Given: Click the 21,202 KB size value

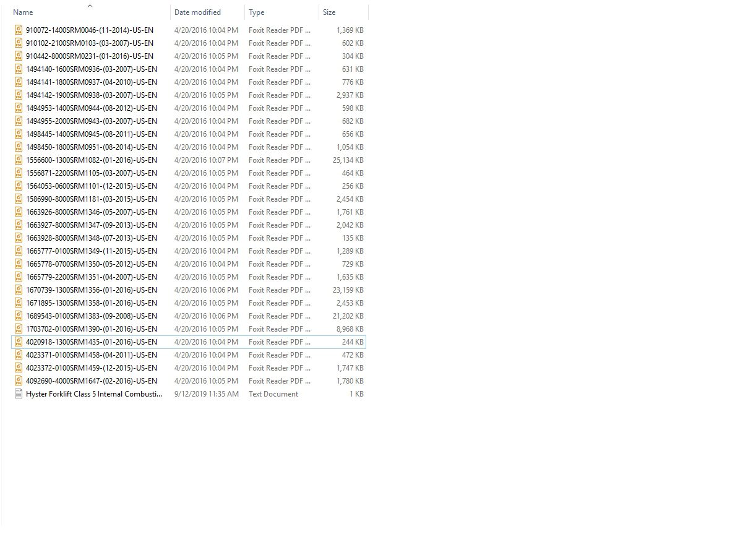Looking at the screenshot, I should (348, 316).
